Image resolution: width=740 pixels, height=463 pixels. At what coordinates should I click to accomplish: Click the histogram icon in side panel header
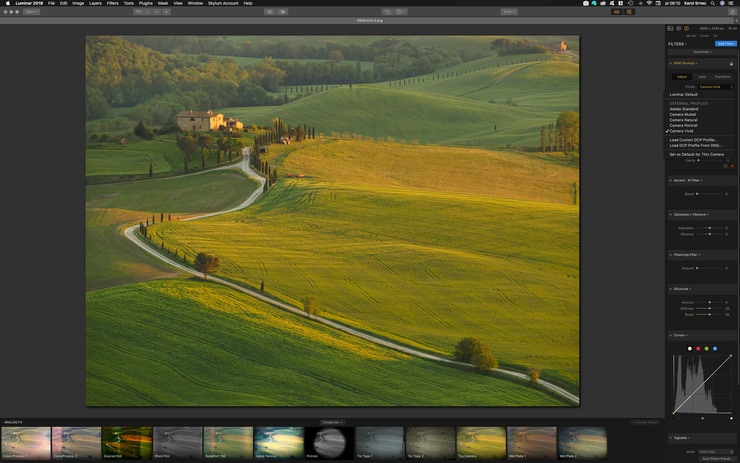pyautogui.click(x=670, y=28)
